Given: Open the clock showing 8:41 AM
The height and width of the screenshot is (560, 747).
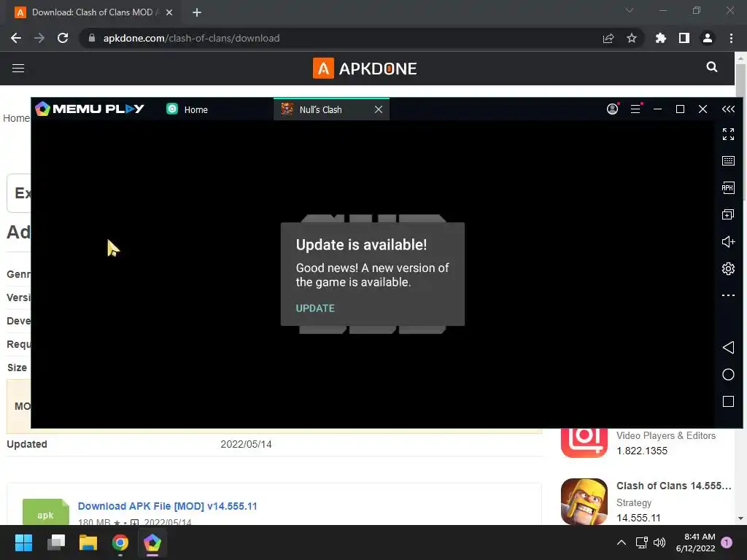Looking at the screenshot, I should pos(695,542).
